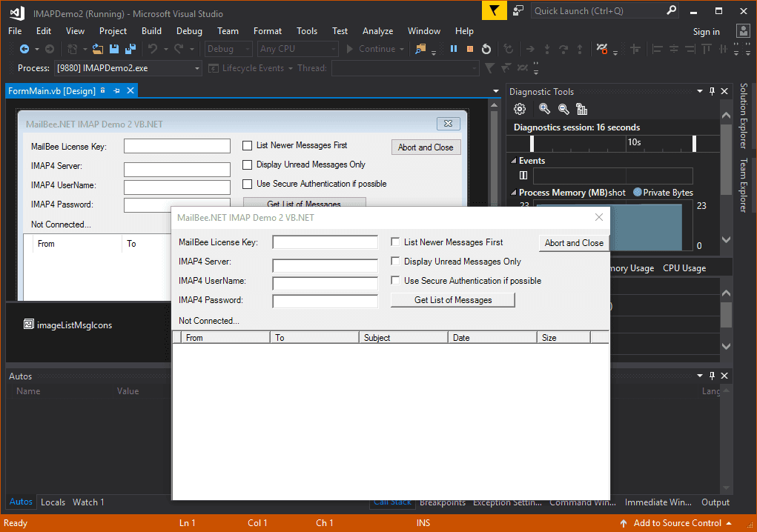Viewport: 757px width, 532px height.
Task: Click the Undo arrow icon
Action: tap(153, 49)
